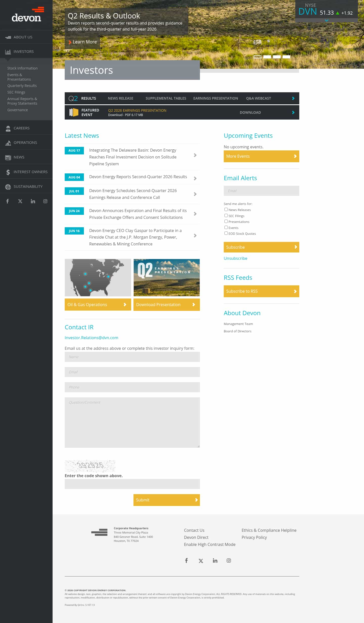Open Annual Reports & Proxy Statements
364x623 pixels.
(x=22, y=101)
